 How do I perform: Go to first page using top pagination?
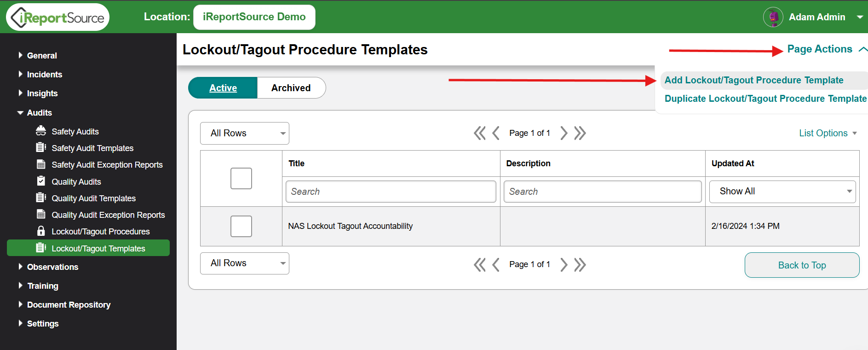[480, 133]
